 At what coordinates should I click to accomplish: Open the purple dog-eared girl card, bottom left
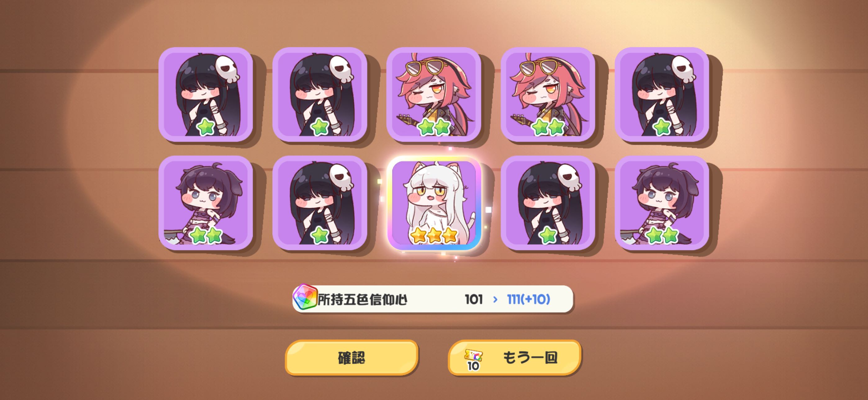[206, 203]
